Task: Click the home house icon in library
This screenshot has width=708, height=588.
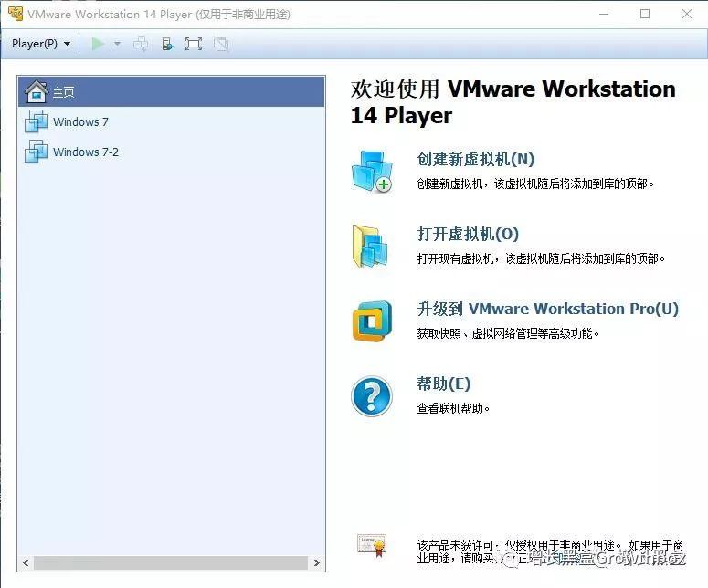Action: click(37, 92)
